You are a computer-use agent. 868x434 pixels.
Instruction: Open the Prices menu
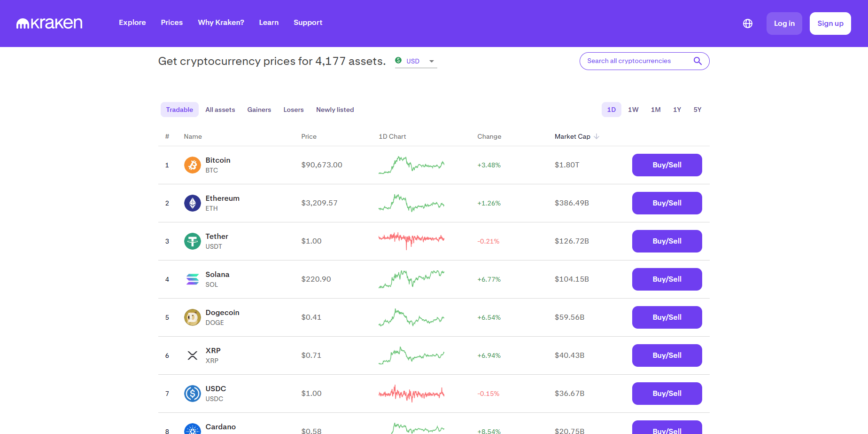[172, 23]
